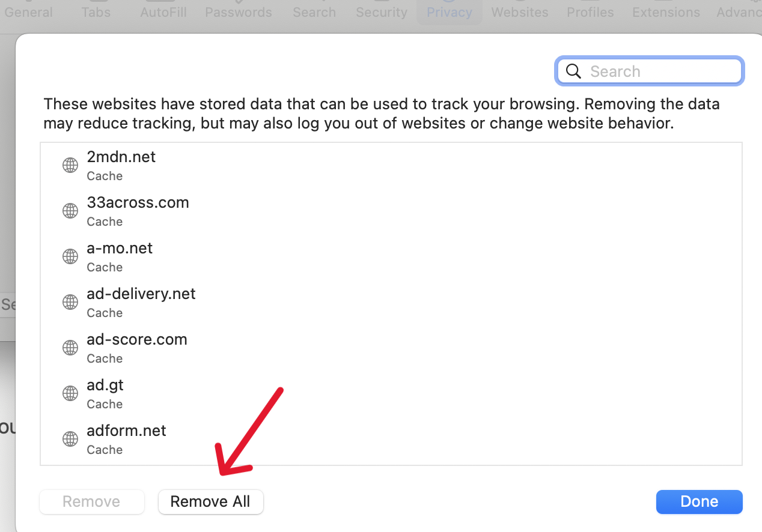This screenshot has width=762, height=532.
Task: Switch to the Passwords tab
Action: pos(239,12)
